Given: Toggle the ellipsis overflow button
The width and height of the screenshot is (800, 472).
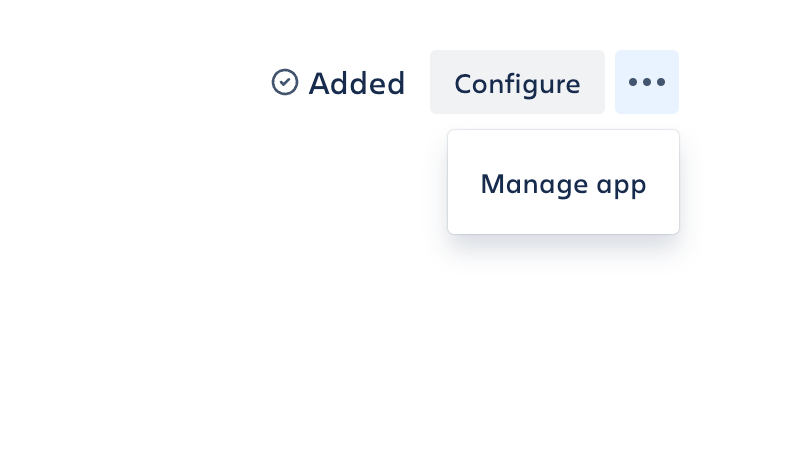Looking at the screenshot, I should tap(647, 82).
